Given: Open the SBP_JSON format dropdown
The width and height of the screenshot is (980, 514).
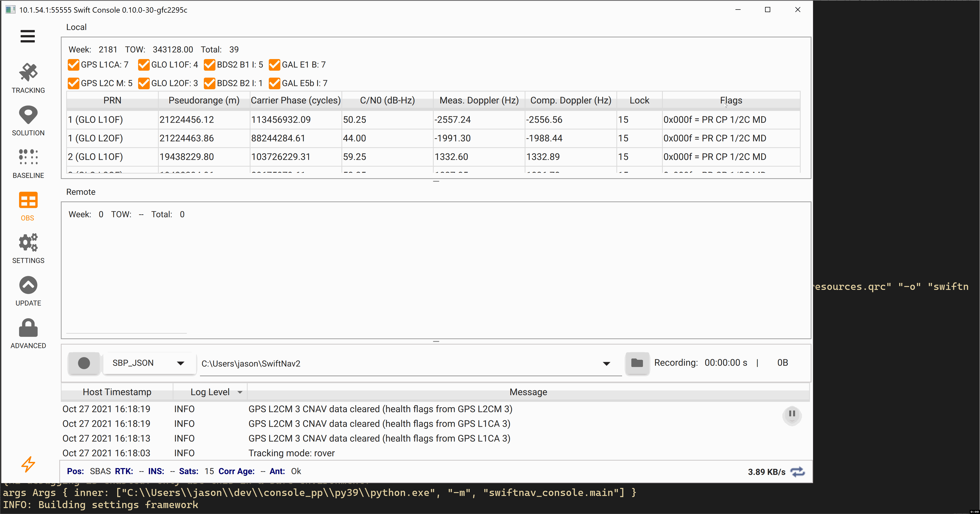Looking at the screenshot, I should coord(149,363).
